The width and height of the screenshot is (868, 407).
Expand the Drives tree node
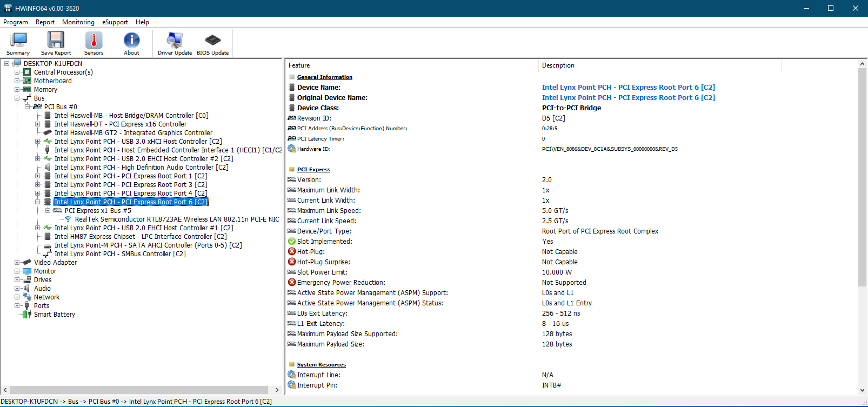(17, 280)
